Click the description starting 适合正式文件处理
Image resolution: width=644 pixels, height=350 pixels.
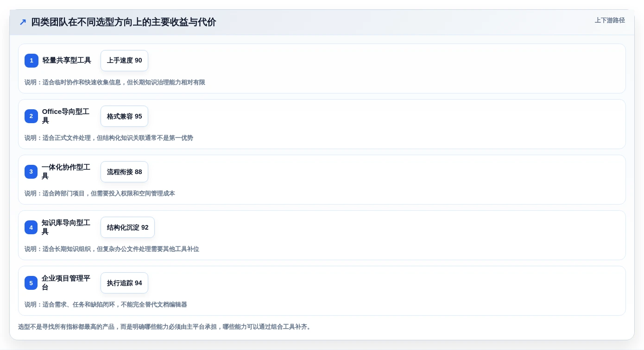109,138
